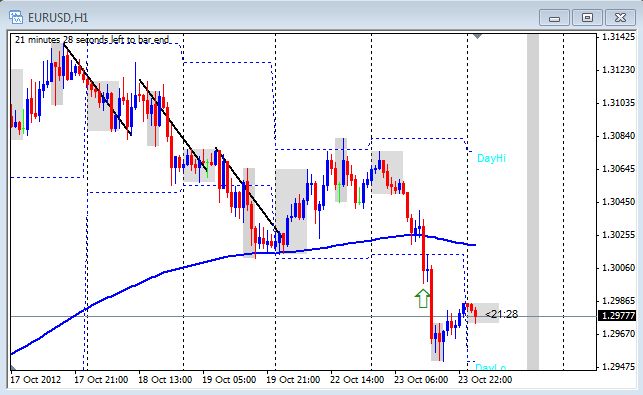Minimize the EURUSD,H1 chart window

pyautogui.click(x=554, y=18)
